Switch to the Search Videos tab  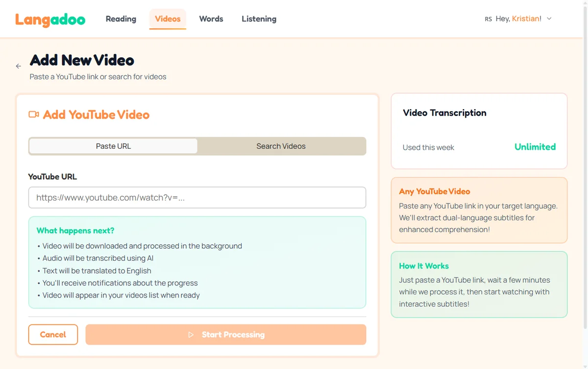[281, 146]
